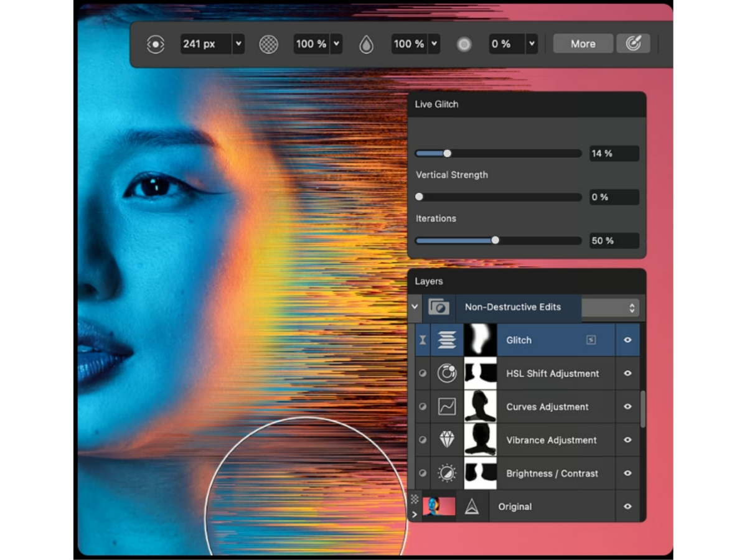747x560 pixels.
Task: Click the hardness circle icon
Action: click(464, 44)
